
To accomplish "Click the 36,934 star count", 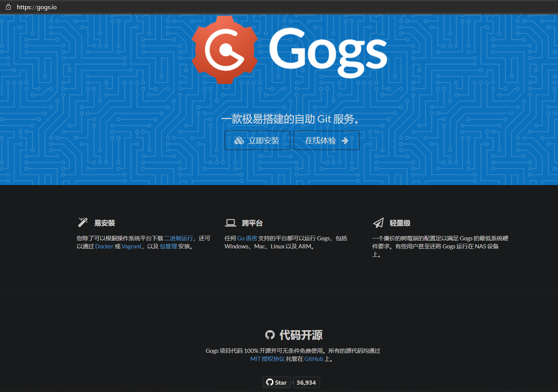I will pos(306,382).
